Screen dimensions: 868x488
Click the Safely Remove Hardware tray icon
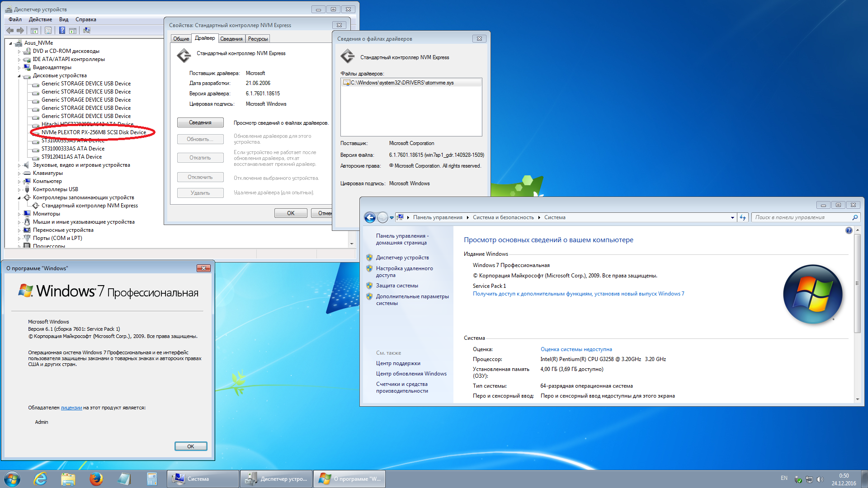pos(798,479)
